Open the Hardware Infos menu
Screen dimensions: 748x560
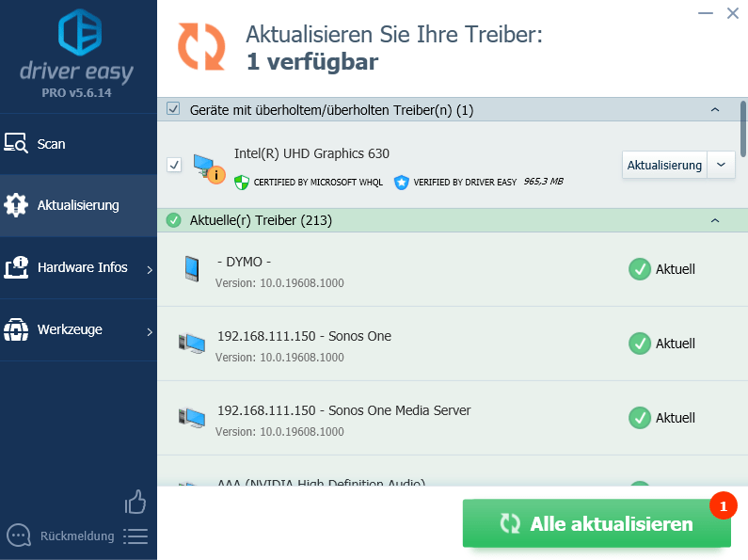pos(78,267)
